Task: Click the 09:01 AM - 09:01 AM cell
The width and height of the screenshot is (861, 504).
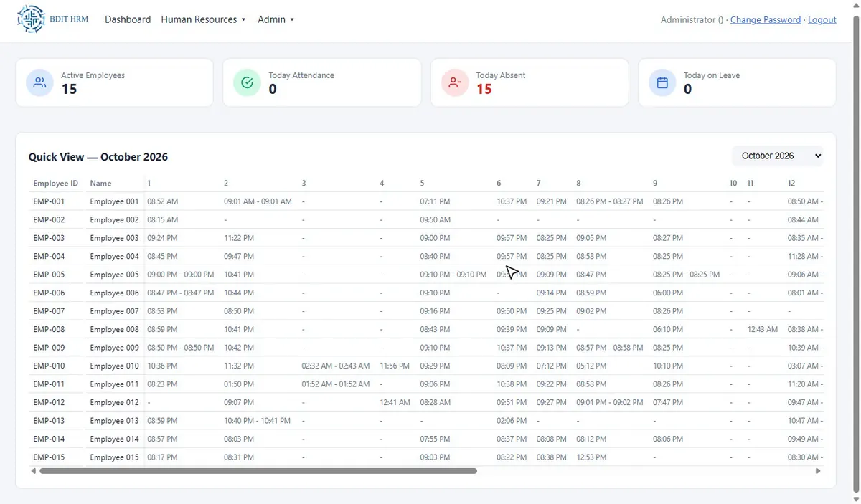Action: (258, 201)
